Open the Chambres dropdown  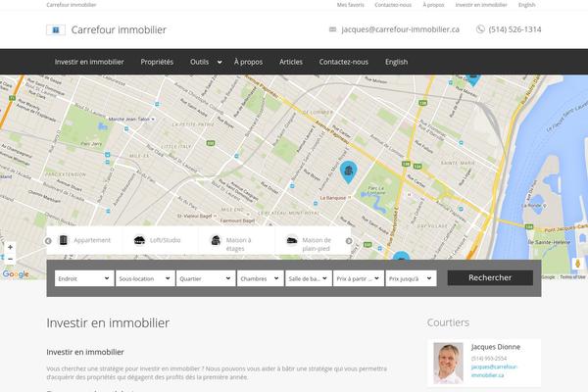point(261,278)
